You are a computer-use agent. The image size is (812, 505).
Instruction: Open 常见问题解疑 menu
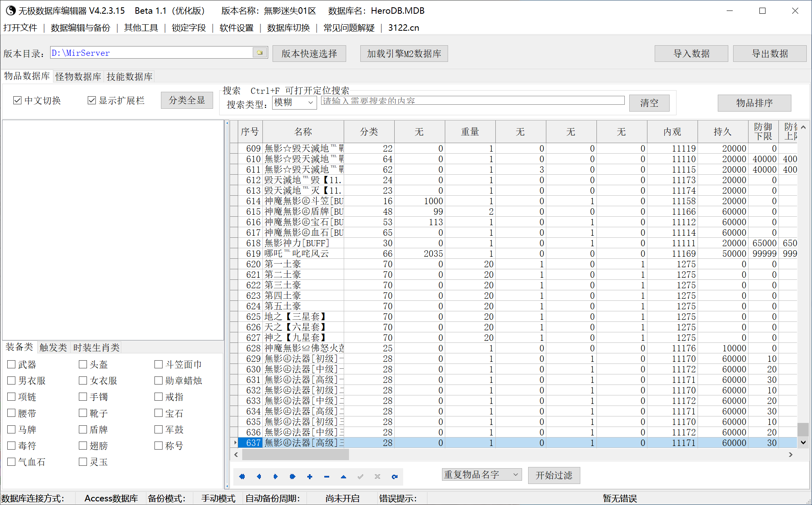tap(349, 27)
